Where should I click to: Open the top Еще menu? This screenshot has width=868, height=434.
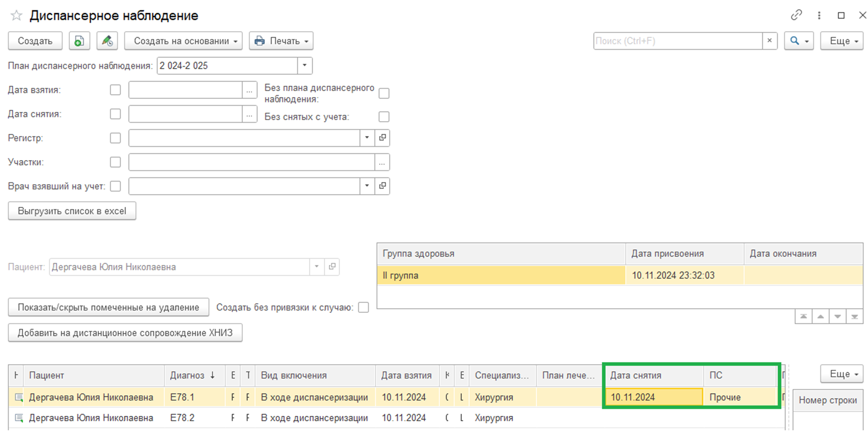[x=841, y=41]
